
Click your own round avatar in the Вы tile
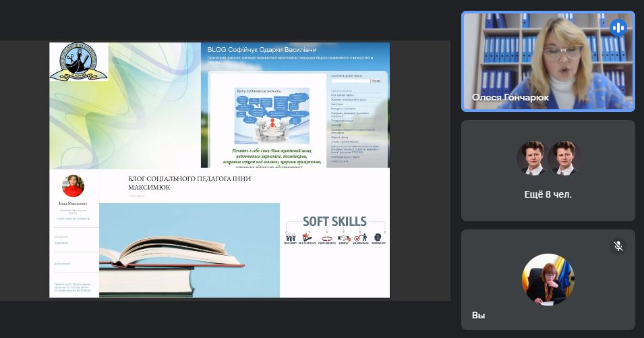(x=548, y=280)
